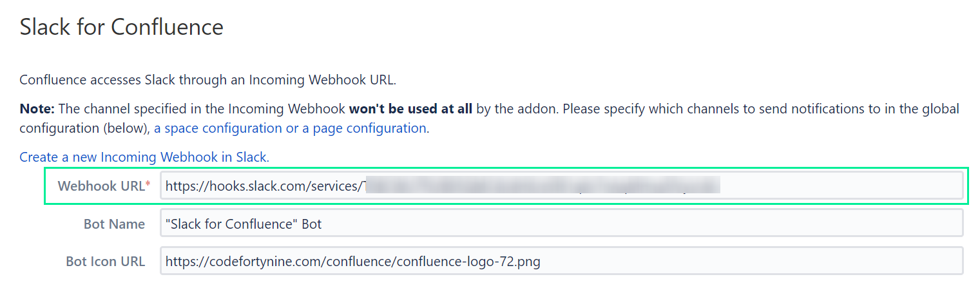
Task: Click the "Bot Name" field label
Action: pyautogui.click(x=114, y=224)
